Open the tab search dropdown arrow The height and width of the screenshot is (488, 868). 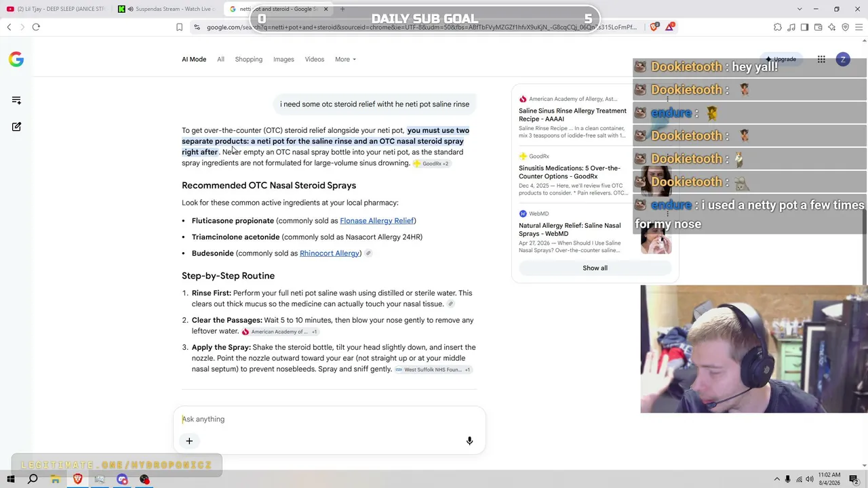(x=799, y=9)
